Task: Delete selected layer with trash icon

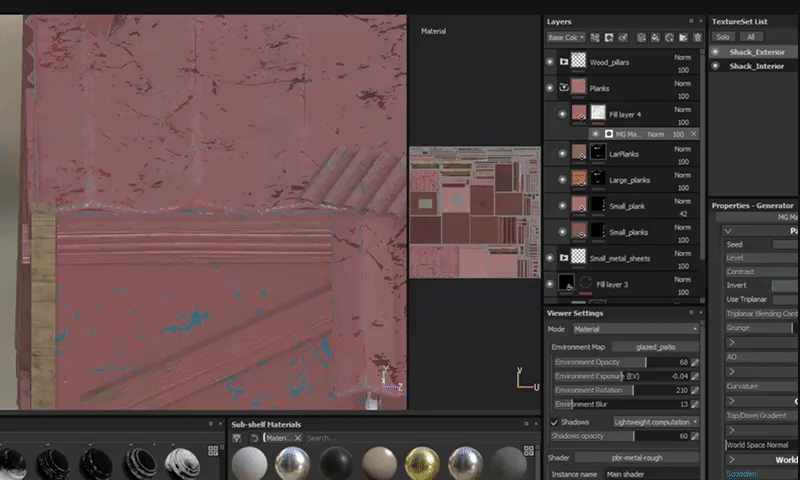Action: tap(697, 37)
